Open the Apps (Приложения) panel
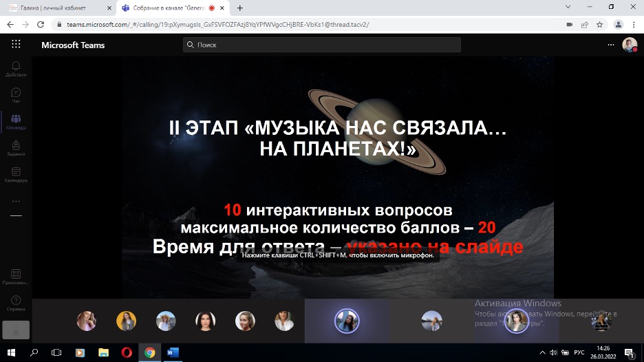644x362 pixels. tap(16, 277)
